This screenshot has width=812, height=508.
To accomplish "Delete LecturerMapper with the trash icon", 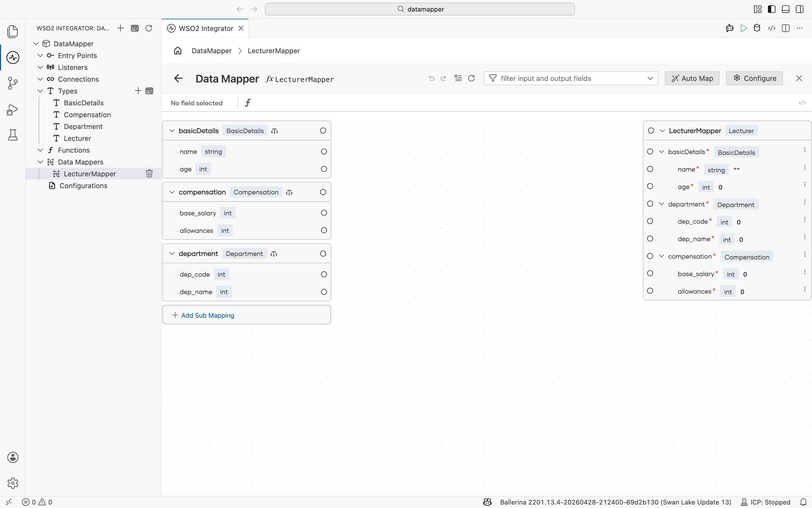I will pyautogui.click(x=149, y=173).
